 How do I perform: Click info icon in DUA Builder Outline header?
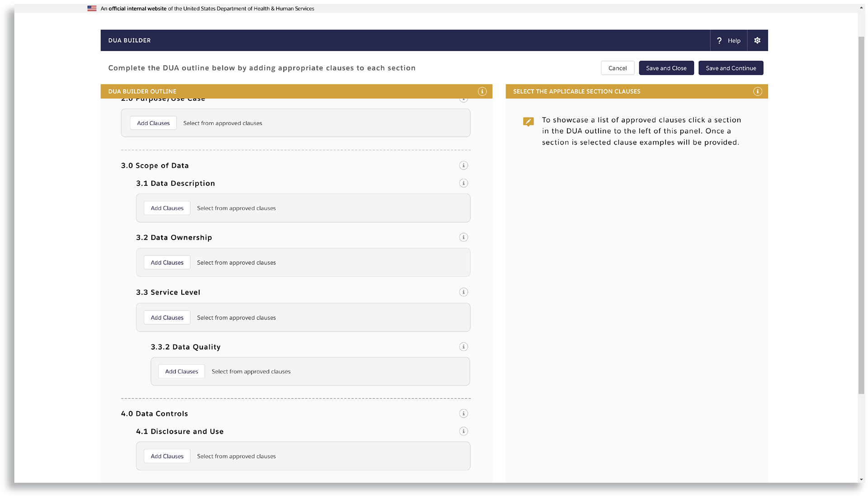(x=482, y=92)
